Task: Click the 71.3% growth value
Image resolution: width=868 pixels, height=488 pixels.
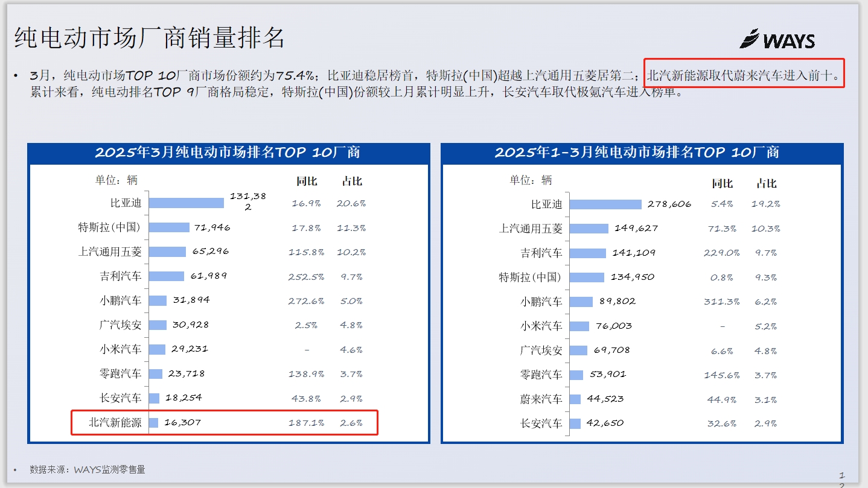Action: [722, 229]
